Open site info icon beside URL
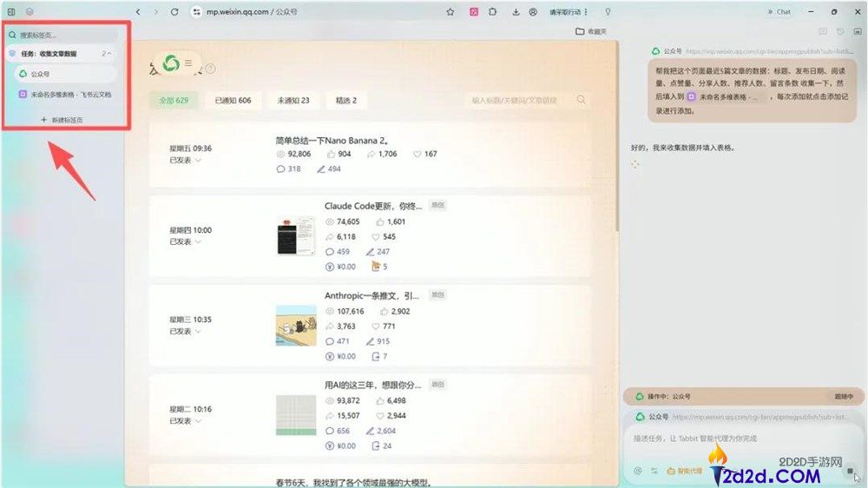 (196, 11)
